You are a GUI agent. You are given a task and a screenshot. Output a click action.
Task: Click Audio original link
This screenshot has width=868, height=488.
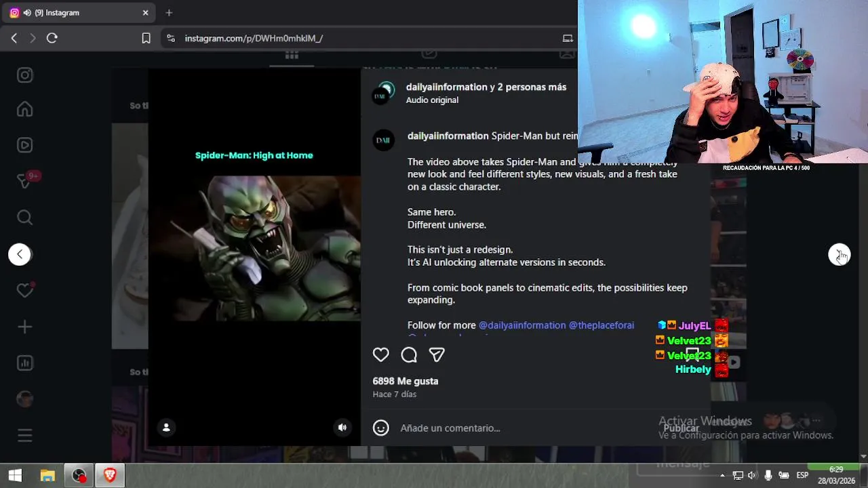432,100
